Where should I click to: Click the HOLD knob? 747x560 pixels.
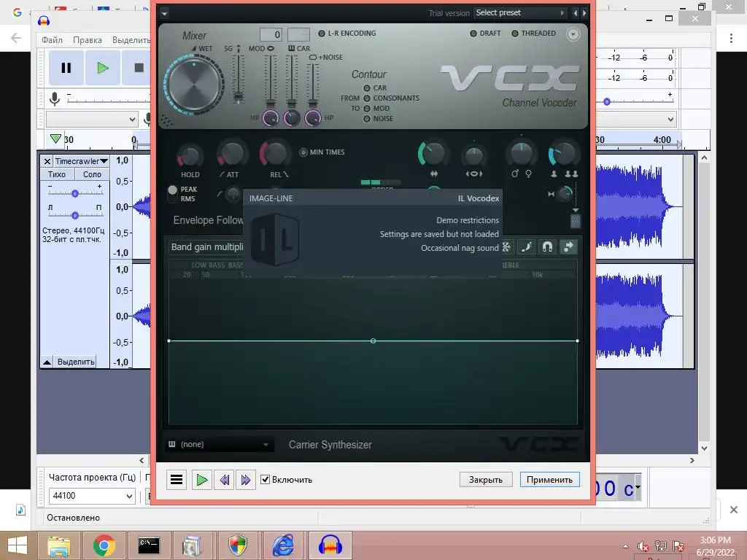click(x=190, y=155)
